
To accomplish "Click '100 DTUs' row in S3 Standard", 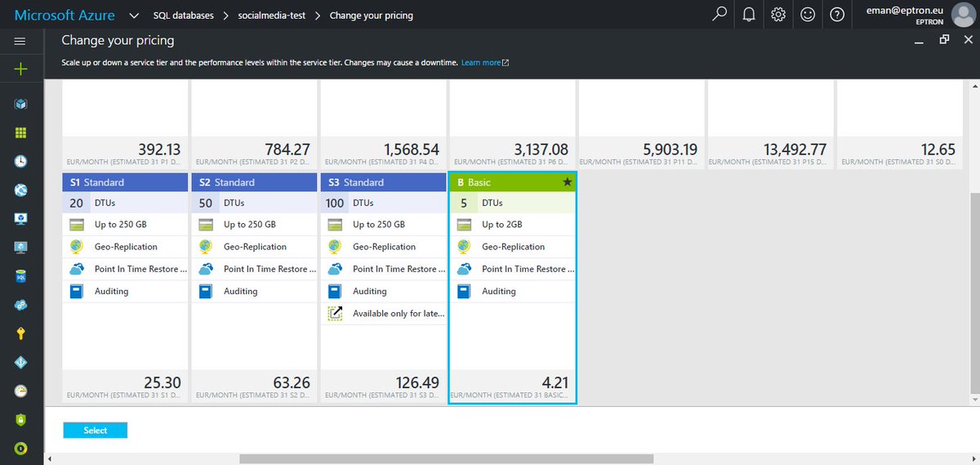I will (x=384, y=203).
